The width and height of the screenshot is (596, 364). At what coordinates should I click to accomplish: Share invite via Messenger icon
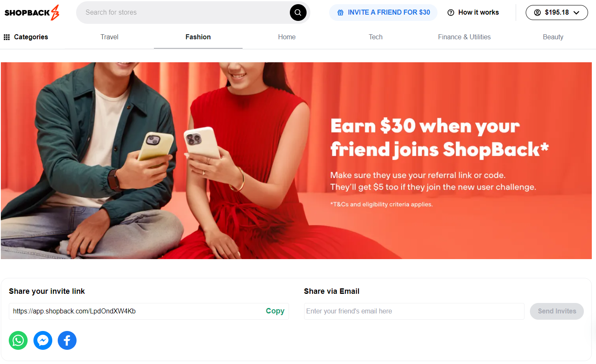43,341
